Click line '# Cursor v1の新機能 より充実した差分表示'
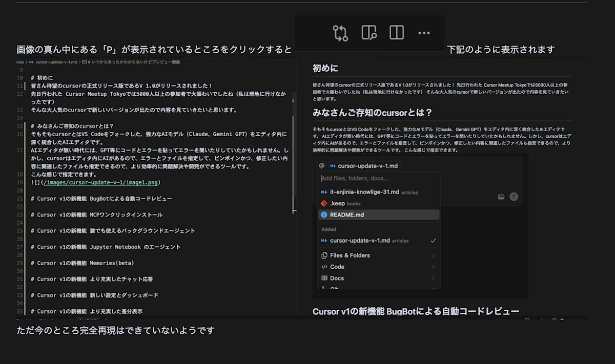The width and height of the screenshot is (615, 364). pyautogui.click(x=87, y=311)
